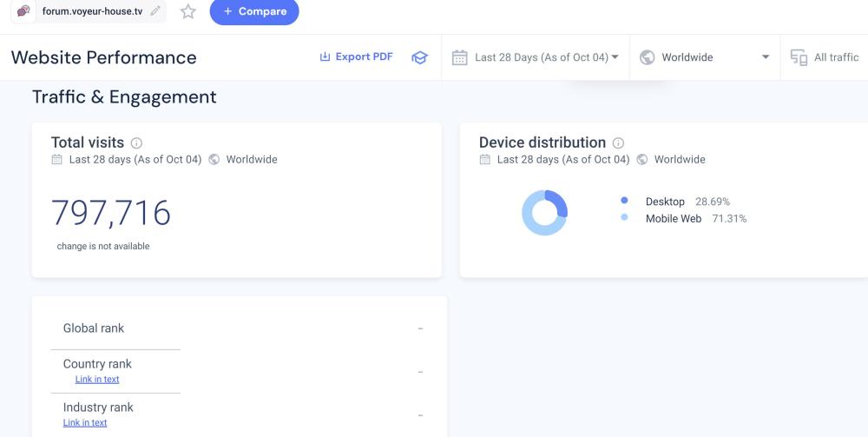Click the device distribution donut chart

click(x=544, y=213)
